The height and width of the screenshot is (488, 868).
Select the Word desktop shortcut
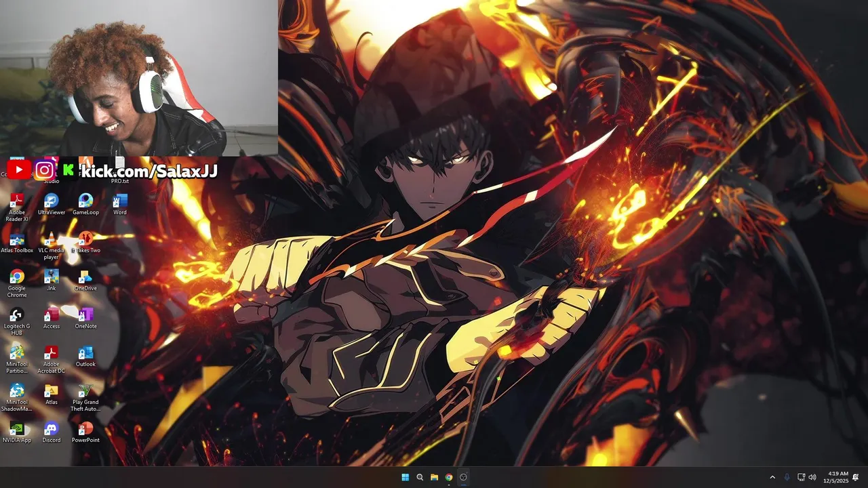pos(120,205)
